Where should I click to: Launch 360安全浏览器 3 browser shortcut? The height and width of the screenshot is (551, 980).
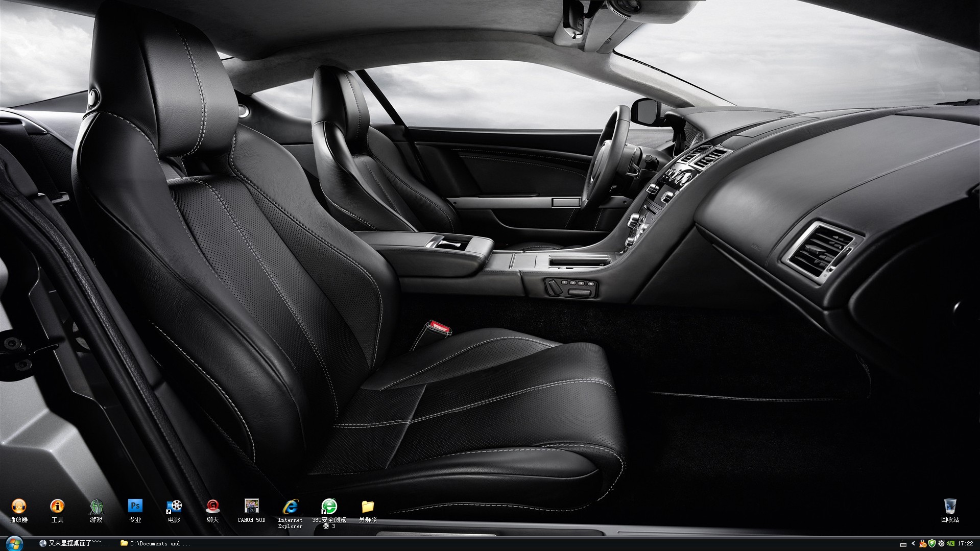click(x=329, y=513)
